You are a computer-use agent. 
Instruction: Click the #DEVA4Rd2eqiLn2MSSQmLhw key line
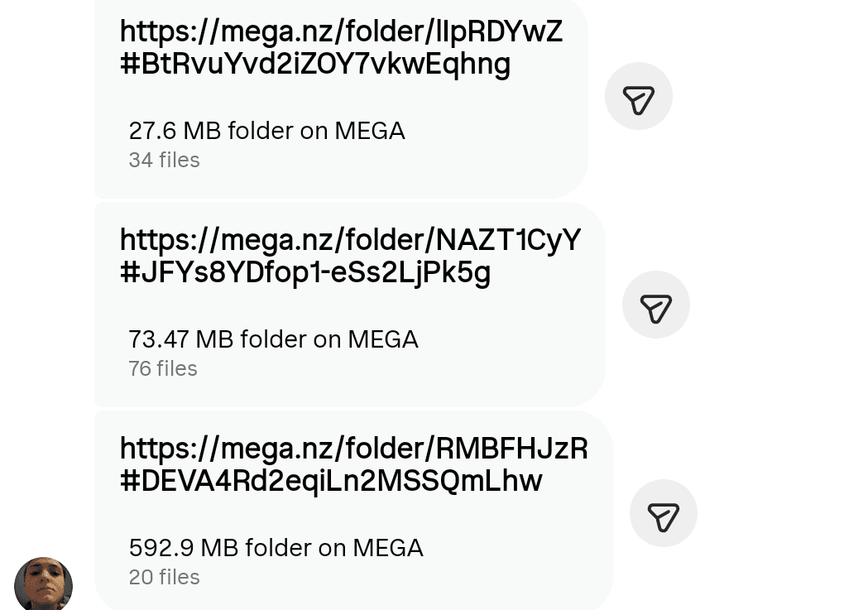330,482
